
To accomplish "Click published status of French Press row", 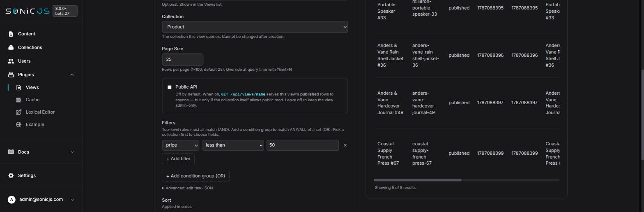I will click(459, 153).
